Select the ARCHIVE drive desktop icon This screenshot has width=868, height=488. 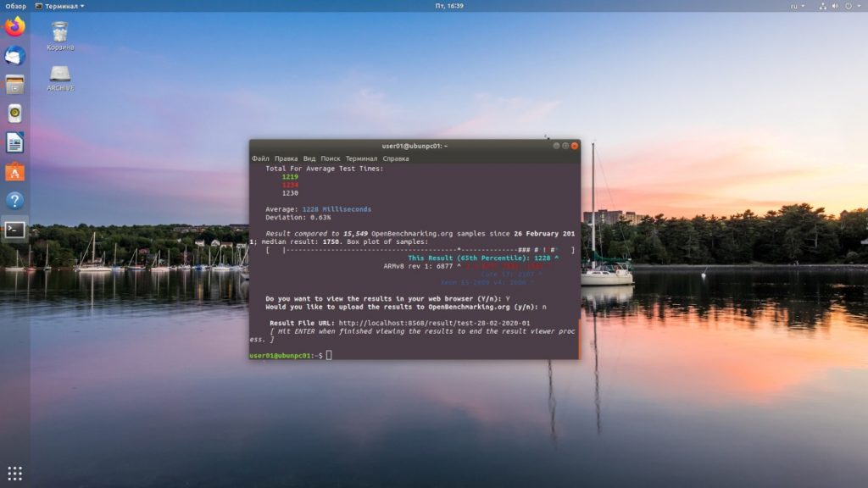[x=60, y=78]
